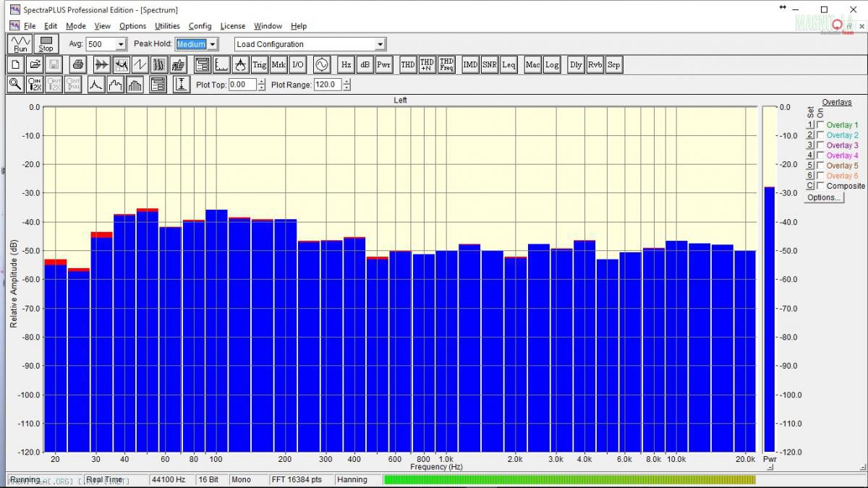Enable Overlay 5 checkbox

click(x=820, y=166)
